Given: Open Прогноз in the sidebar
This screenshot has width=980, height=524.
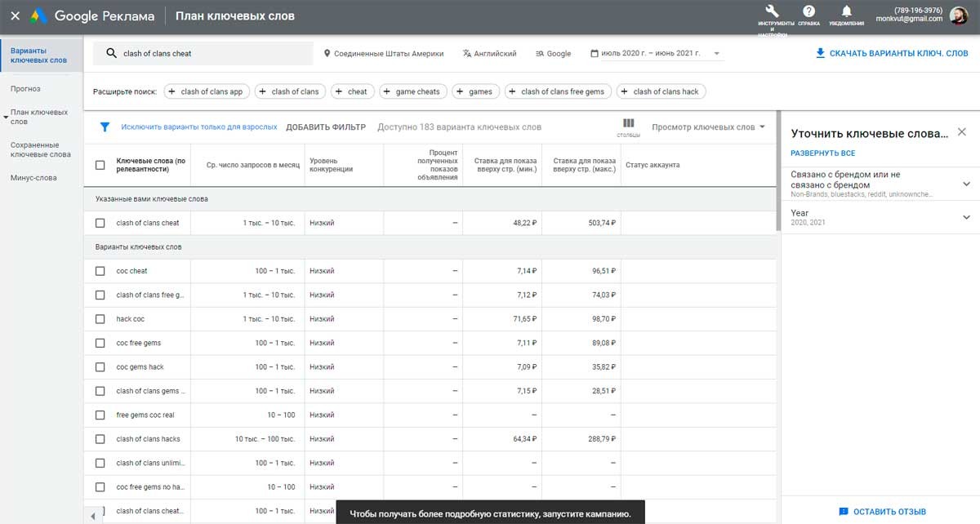Looking at the screenshot, I should [x=25, y=89].
